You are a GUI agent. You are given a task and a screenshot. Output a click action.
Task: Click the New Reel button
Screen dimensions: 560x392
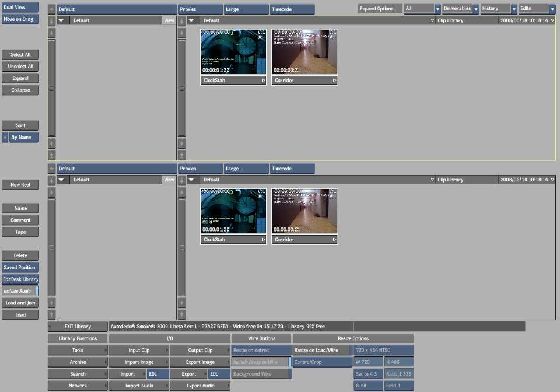20,185
